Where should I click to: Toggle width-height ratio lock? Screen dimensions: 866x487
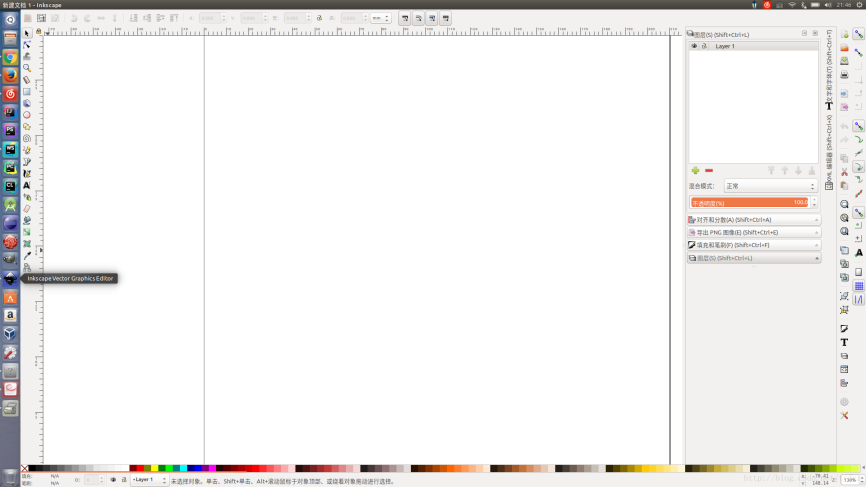319,18
